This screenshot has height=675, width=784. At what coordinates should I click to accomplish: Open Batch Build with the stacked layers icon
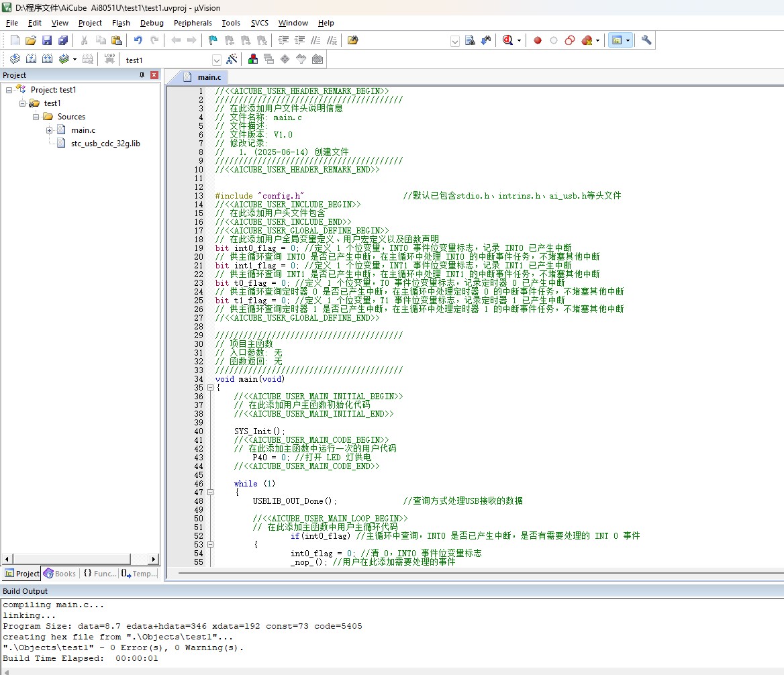[64, 60]
